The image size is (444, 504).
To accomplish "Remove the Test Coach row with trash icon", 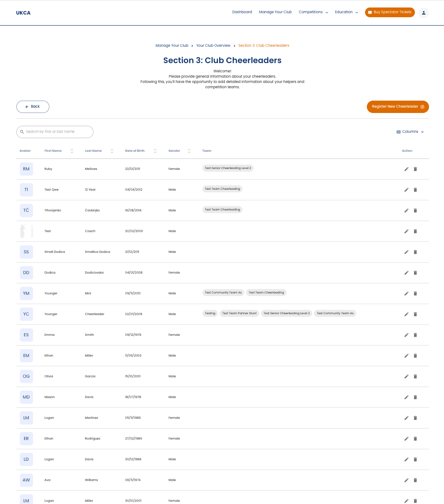I will (415, 231).
